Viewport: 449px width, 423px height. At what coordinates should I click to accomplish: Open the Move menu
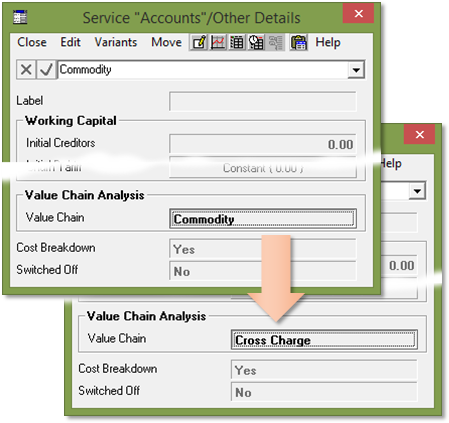pos(166,42)
